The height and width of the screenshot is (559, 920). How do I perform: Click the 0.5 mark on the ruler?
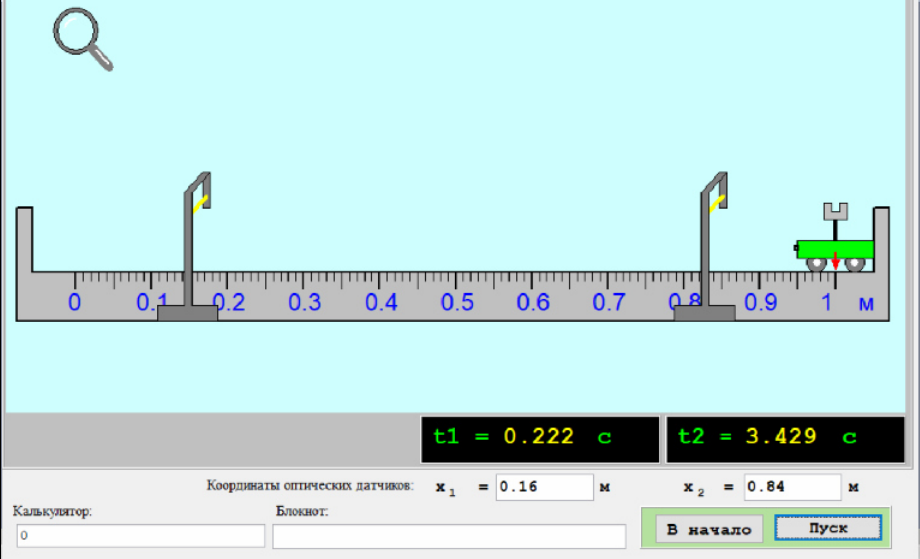pyautogui.click(x=457, y=303)
